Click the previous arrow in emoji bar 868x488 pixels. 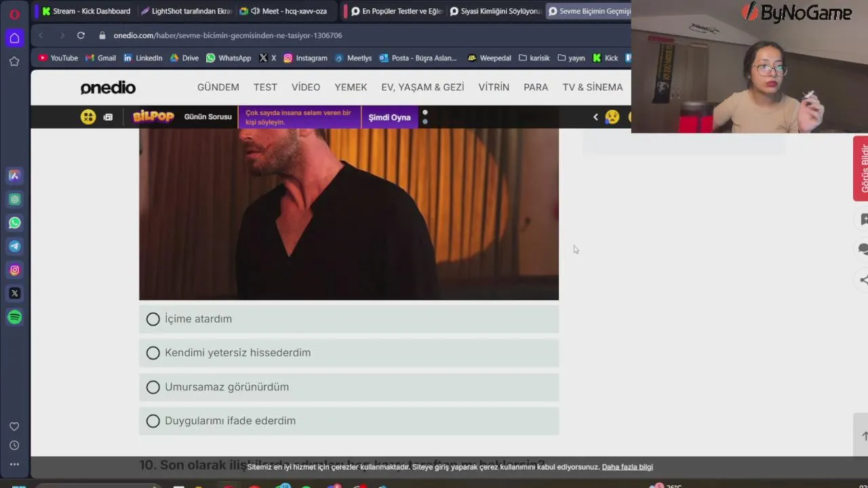[x=595, y=117]
